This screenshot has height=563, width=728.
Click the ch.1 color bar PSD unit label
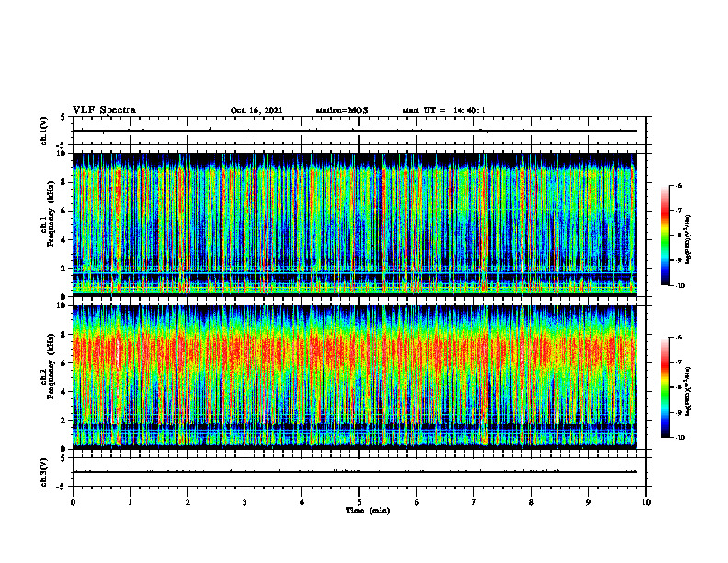[x=688, y=239]
